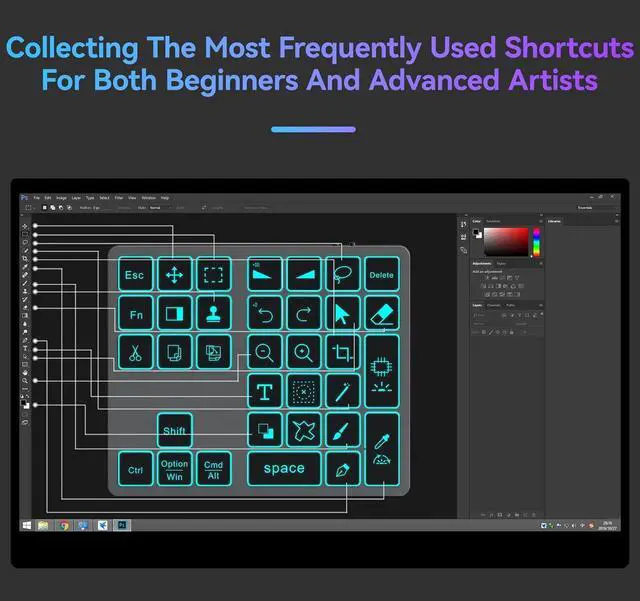Click the Eraser key on keypad graphic
This screenshot has width=640, height=601.
(382, 314)
